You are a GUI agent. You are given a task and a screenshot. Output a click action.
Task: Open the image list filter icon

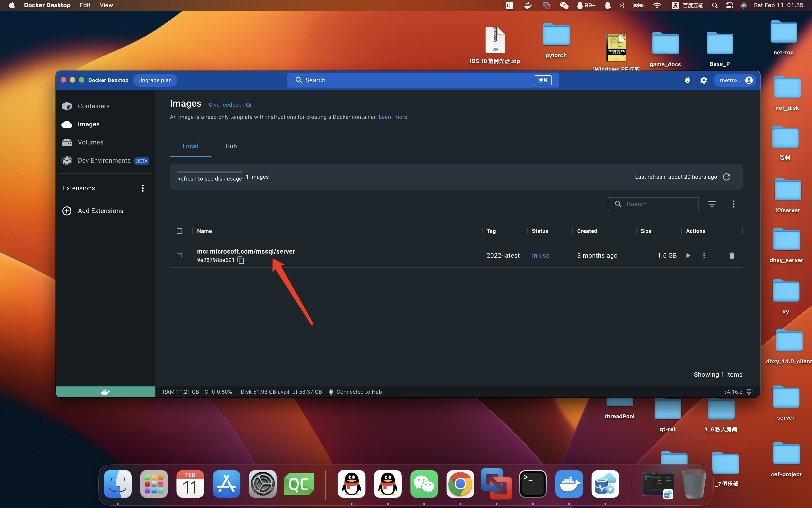click(x=712, y=204)
